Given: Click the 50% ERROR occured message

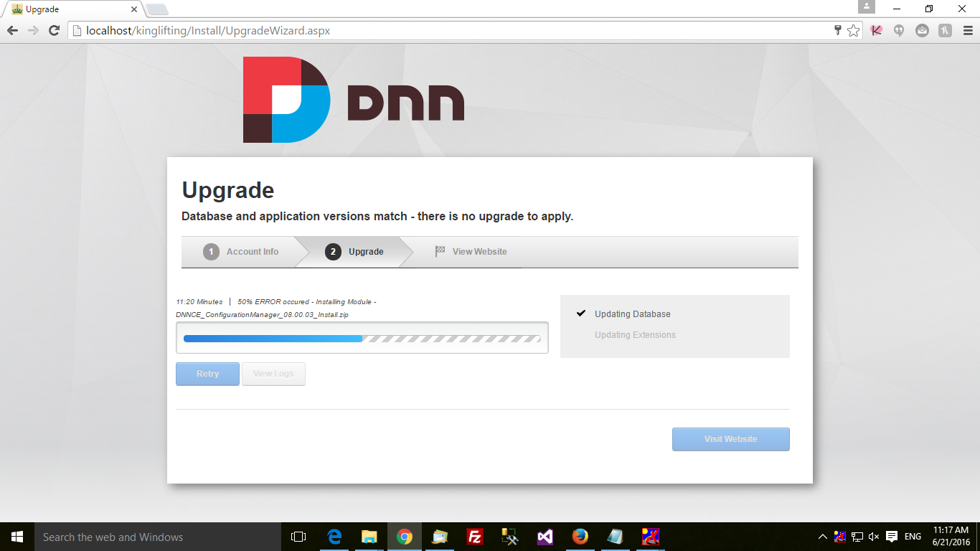Looking at the screenshot, I should (x=307, y=302).
